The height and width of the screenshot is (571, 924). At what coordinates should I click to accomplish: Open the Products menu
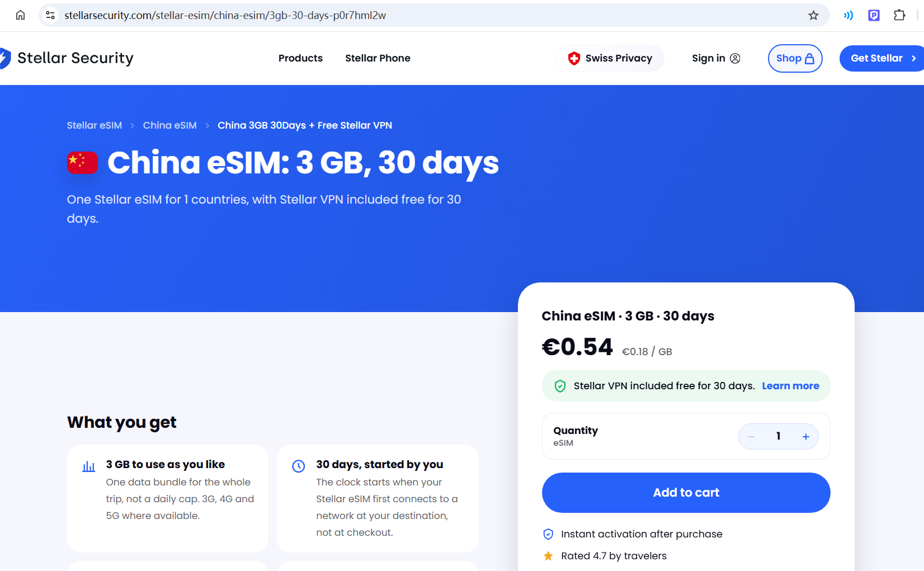[300, 58]
